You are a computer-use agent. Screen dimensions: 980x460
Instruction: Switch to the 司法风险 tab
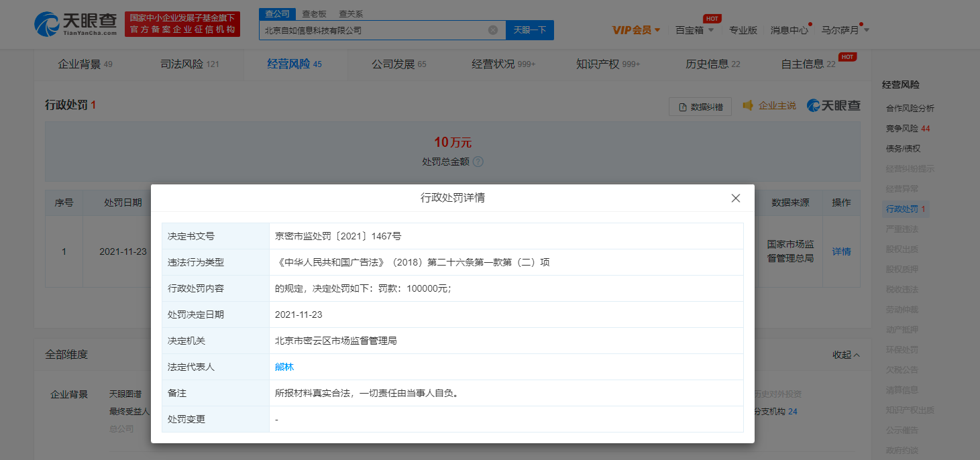click(x=189, y=64)
